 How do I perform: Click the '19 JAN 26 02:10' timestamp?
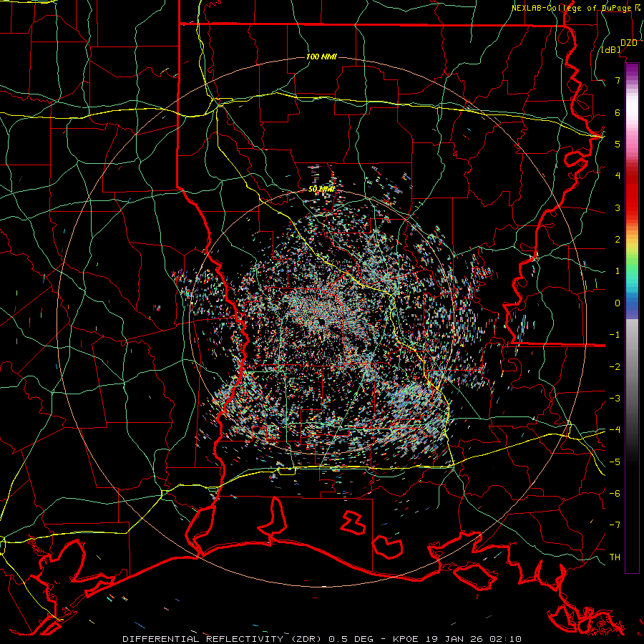click(473, 639)
